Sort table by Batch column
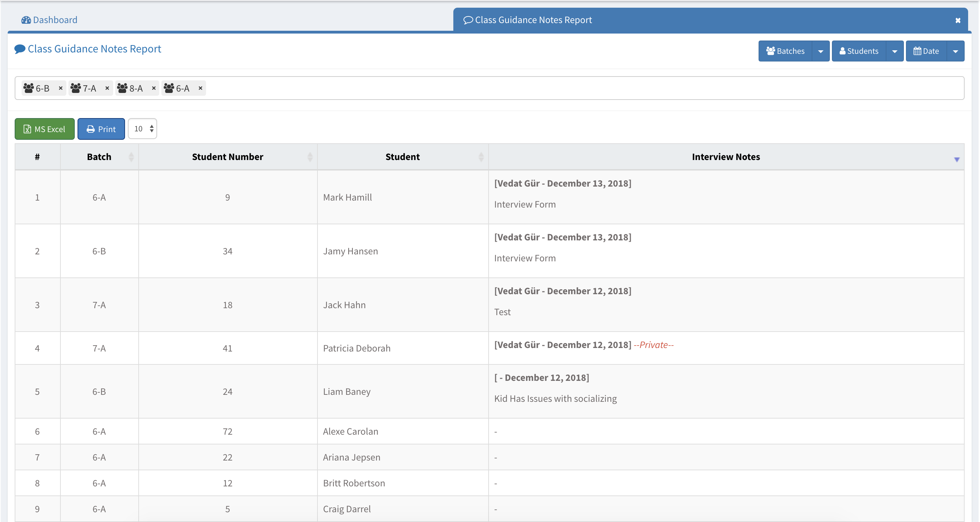 tap(99, 157)
